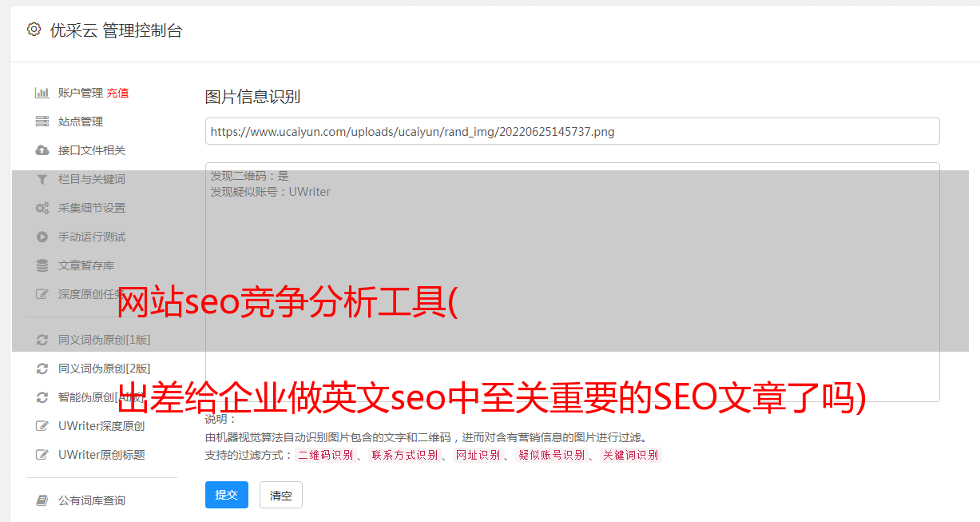Click the refresh icon for 同义词伪原创[1版]

[42, 340]
